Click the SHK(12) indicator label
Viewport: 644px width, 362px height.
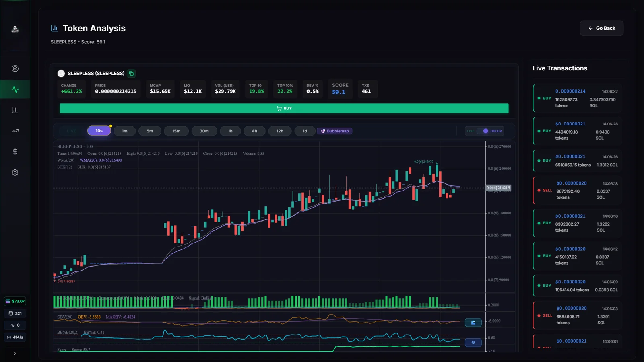click(x=65, y=167)
